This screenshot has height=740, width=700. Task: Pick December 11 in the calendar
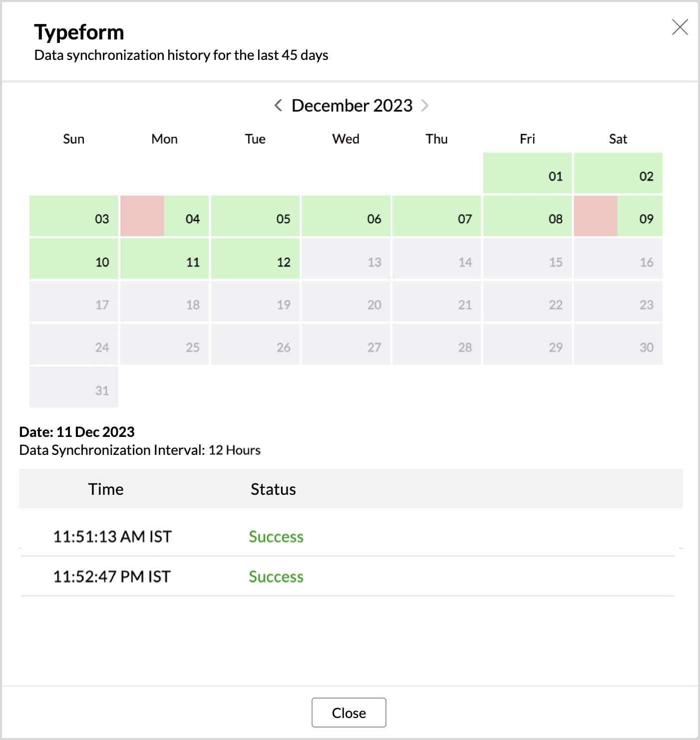164,259
